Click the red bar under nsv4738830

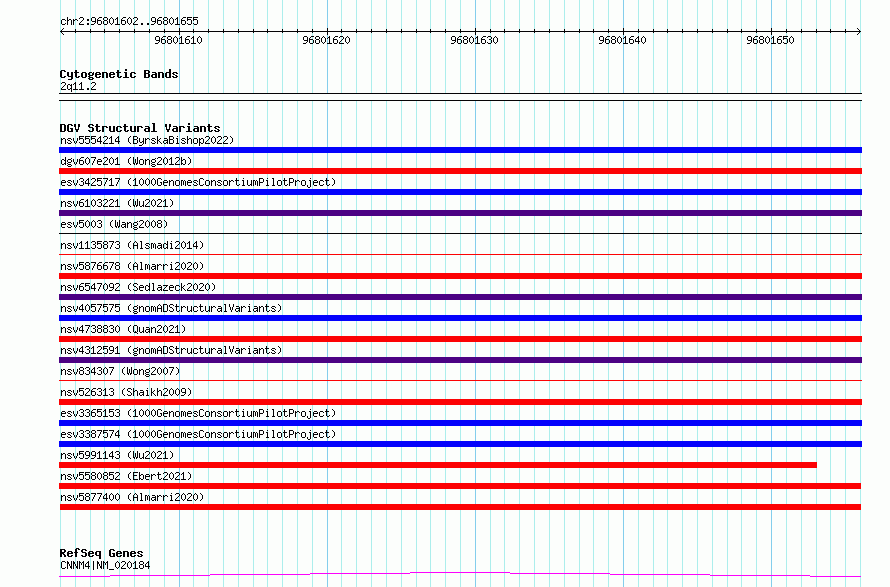tap(460, 339)
